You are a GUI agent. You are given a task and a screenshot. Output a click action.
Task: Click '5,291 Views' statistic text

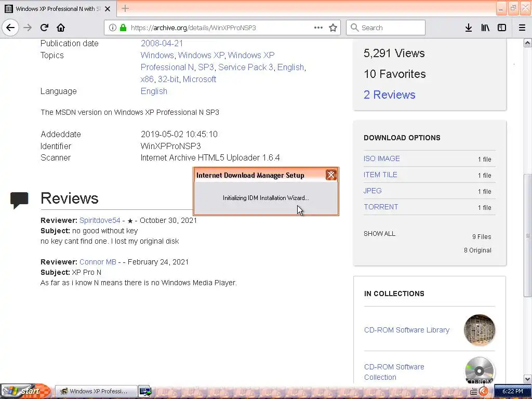394,54
